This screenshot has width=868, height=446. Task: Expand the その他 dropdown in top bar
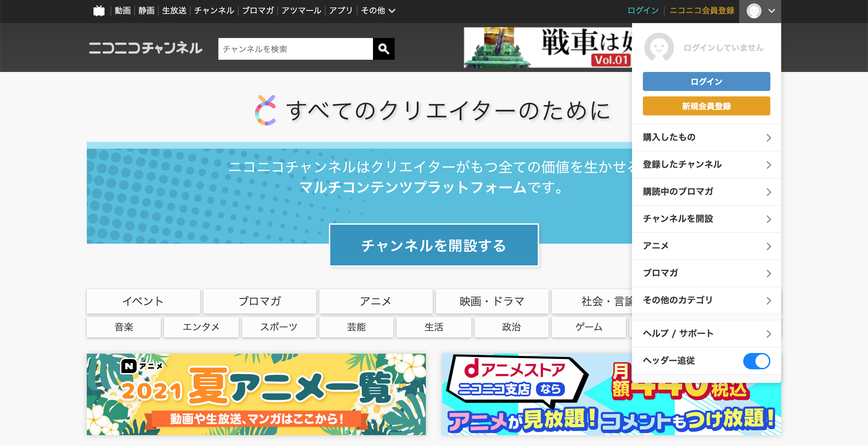click(x=378, y=11)
